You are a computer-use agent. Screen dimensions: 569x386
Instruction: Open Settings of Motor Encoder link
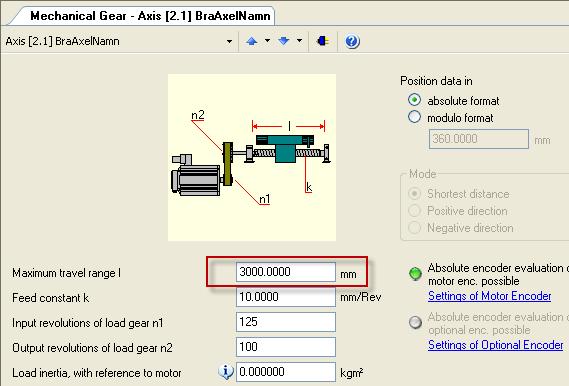(490, 296)
